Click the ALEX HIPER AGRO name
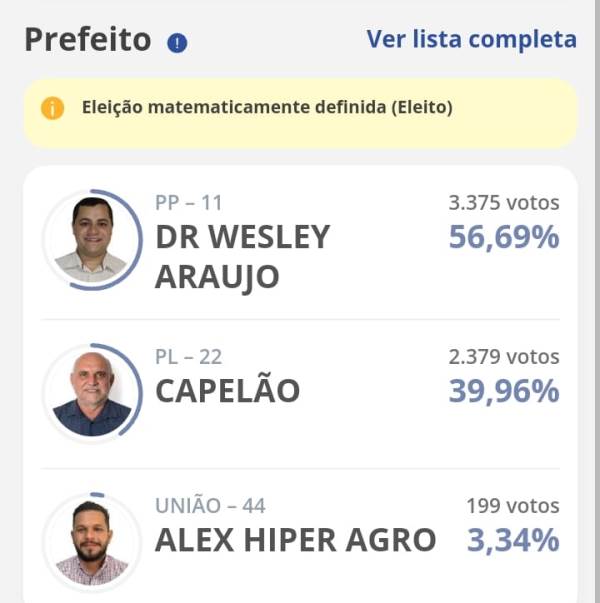The height and width of the screenshot is (603, 600). (295, 540)
